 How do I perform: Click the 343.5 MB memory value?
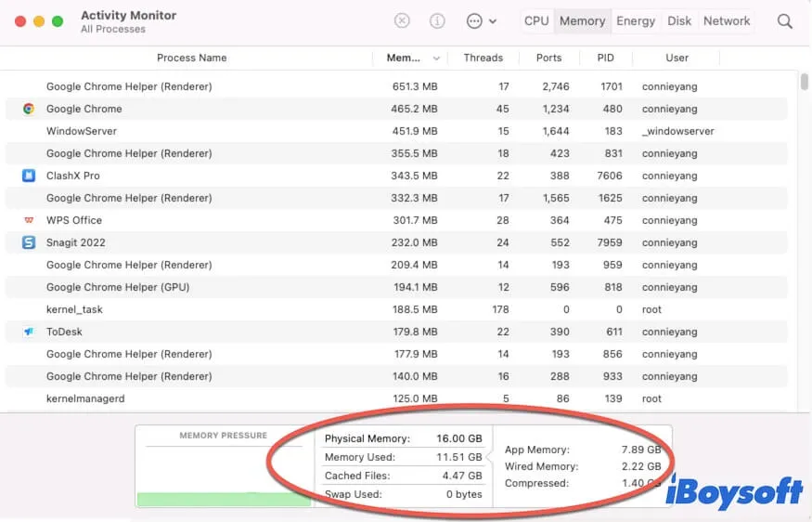point(414,176)
